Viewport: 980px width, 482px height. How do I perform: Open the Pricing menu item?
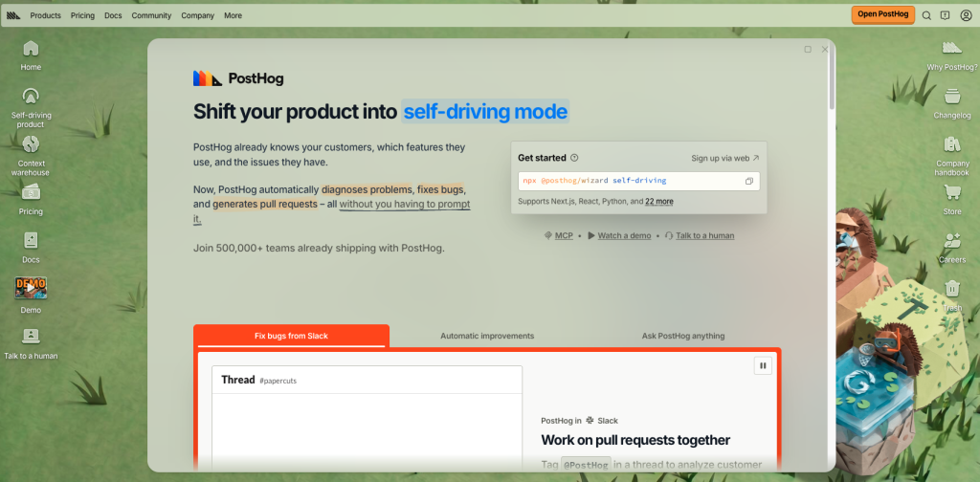pyautogui.click(x=82, y=15)
